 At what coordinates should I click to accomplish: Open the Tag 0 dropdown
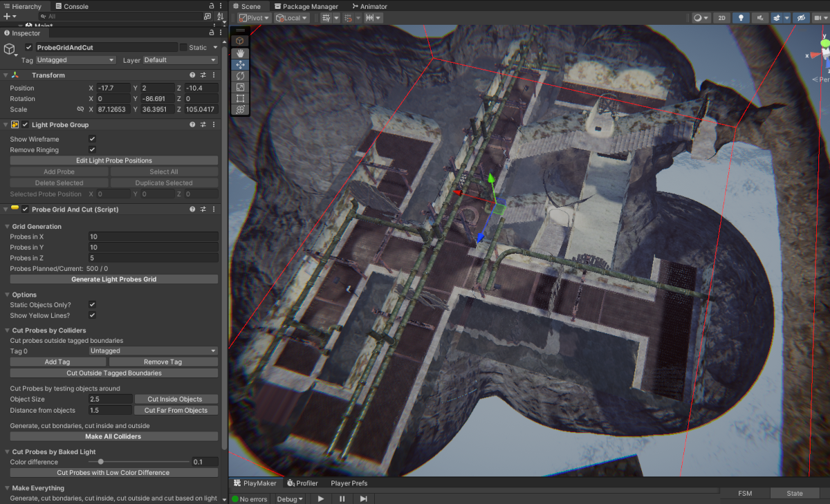(154, 351)
